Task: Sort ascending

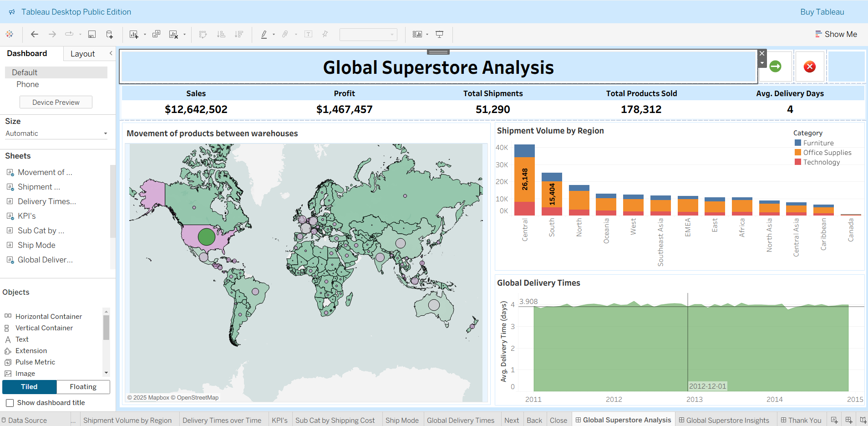Action: 221,34
